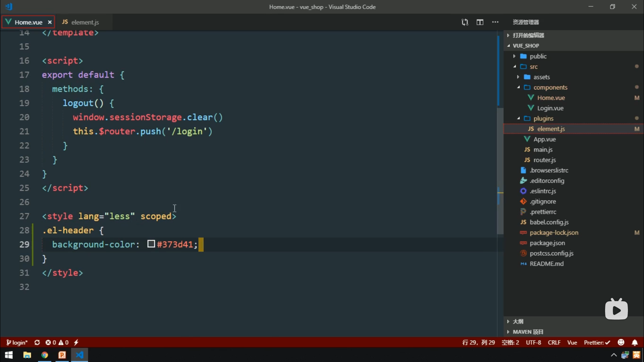Open the editor more actions ellipsis

click(x=495, y=22)
